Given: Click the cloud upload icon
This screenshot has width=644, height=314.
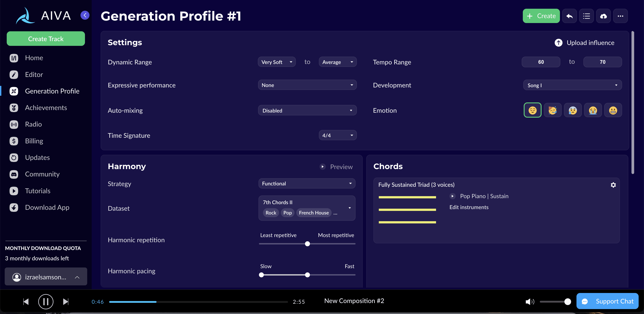Looking at the screenshot, I should 603,16.
